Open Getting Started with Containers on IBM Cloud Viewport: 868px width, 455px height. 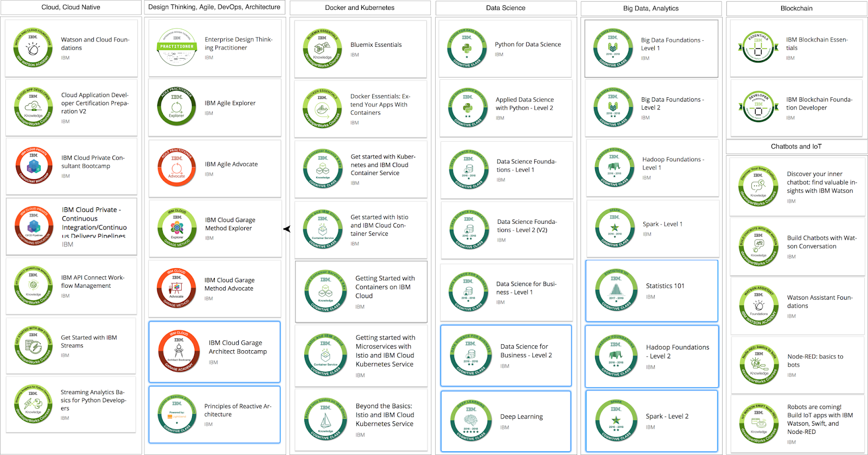tap(385, 287)
